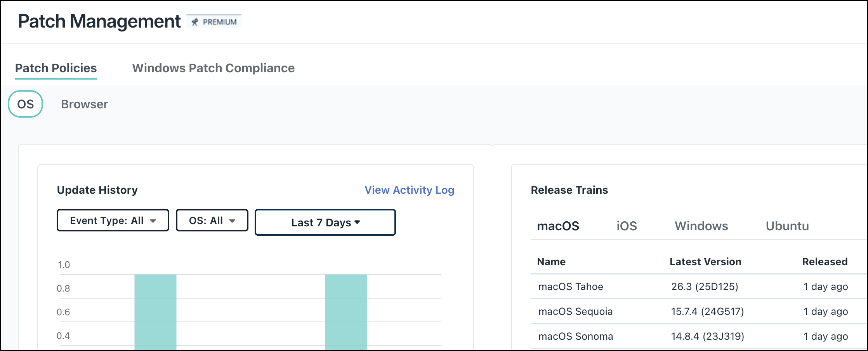This screenshot has height=351, width=868.
Task: Select the Patch Policies tab
Action: pyautogui.click(x=56, y=68)
